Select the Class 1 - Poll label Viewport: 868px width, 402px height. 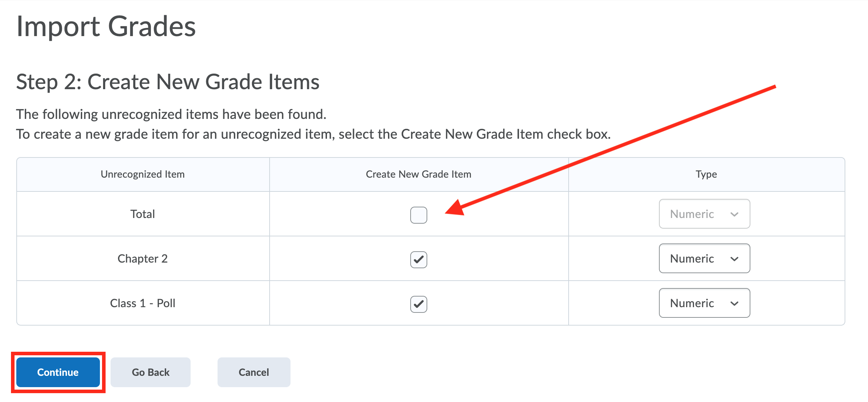[x=142, y=303]
